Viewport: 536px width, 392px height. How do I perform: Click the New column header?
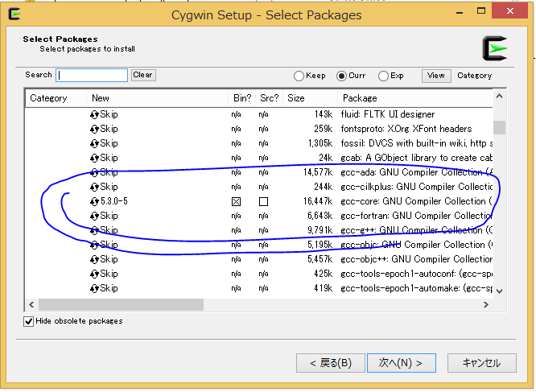[157, 98]
